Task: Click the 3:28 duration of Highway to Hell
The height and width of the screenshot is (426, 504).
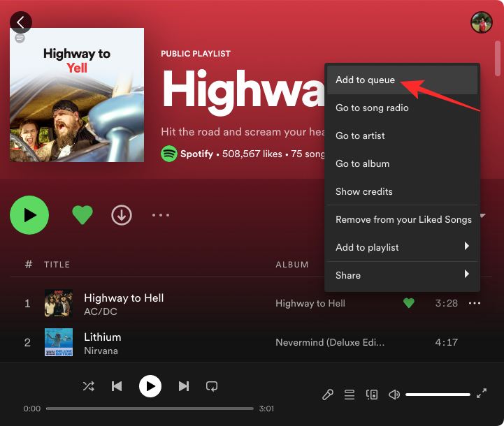Action: point(447,303)
